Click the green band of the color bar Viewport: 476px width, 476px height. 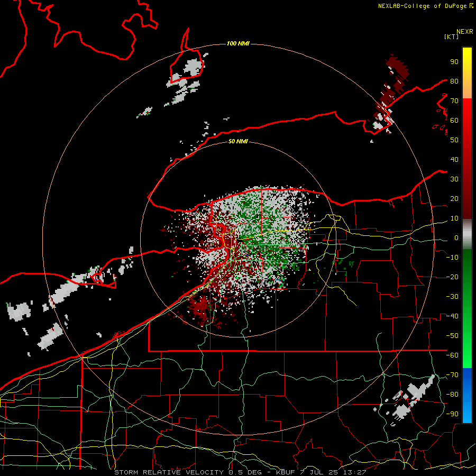(x=467, y=308)
